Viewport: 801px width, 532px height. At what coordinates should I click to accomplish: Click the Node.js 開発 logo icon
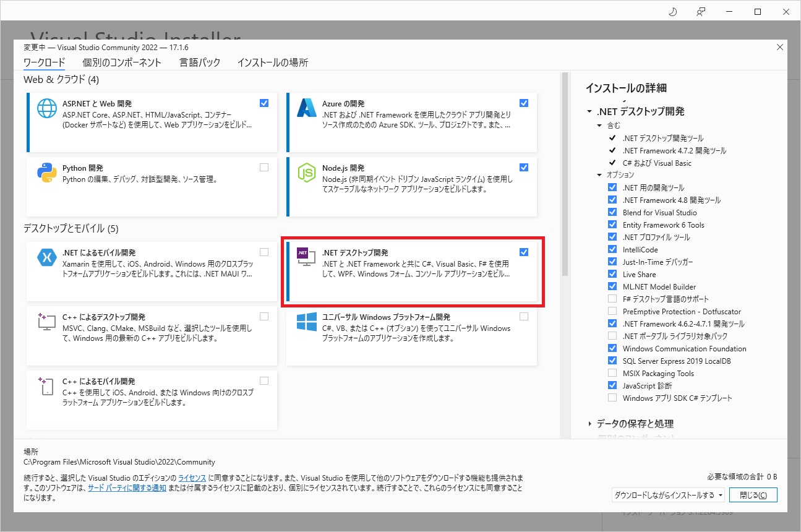pos(307,173)
